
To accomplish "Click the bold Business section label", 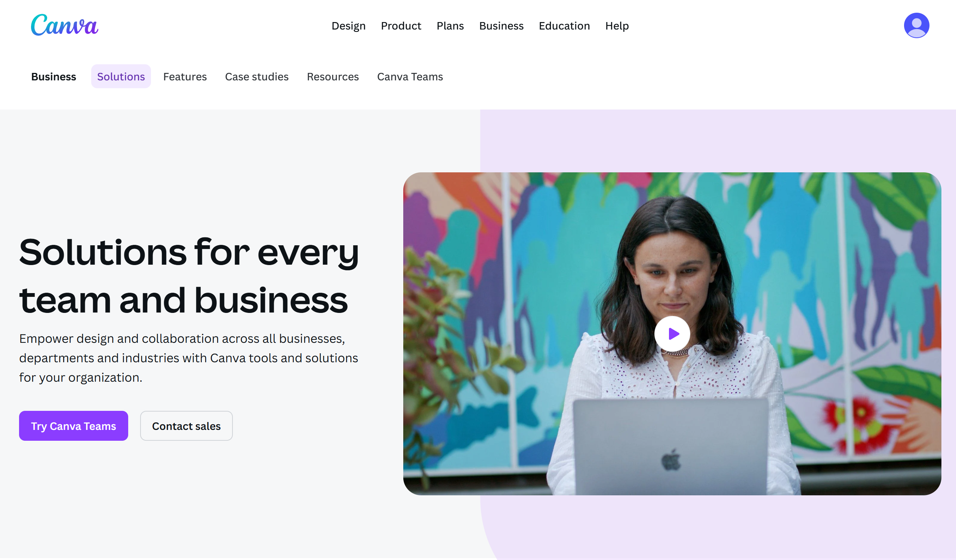I will tap(53, 77).
